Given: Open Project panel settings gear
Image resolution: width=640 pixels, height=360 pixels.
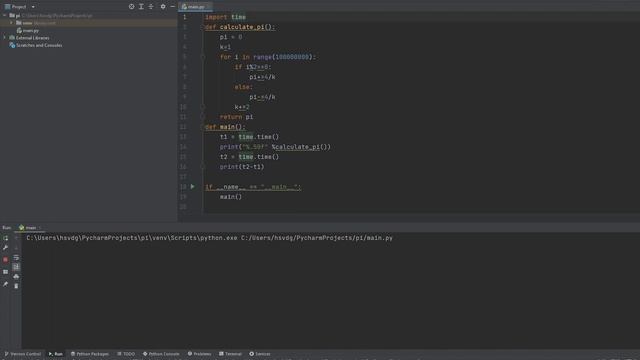Looking at the screenshot, I should (163, 7).
